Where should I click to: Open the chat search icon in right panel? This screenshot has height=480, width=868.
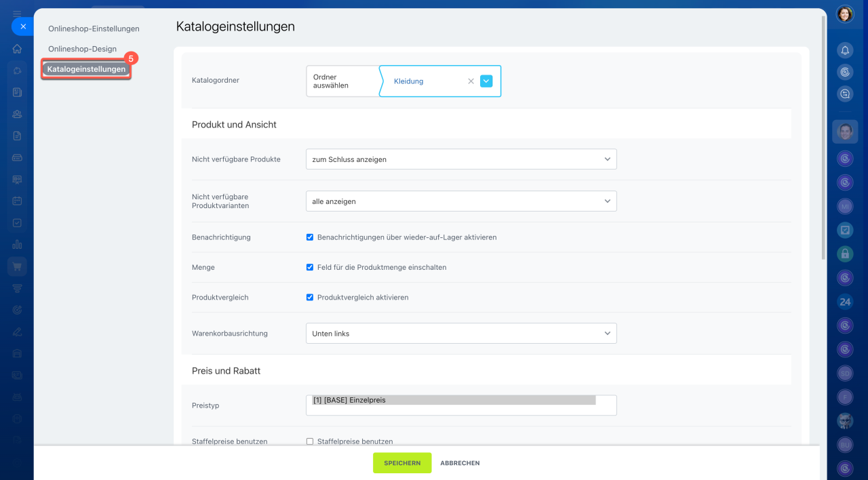[x=845, y=94]
